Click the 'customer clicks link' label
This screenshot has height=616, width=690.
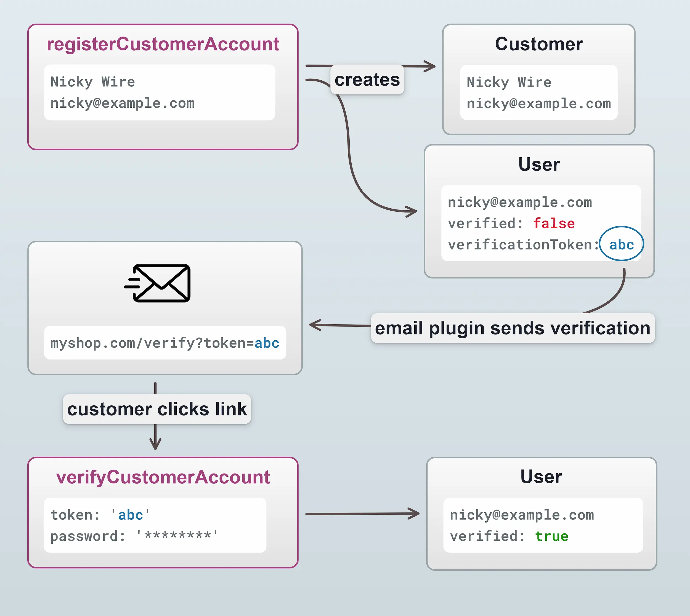click(157, 409)
